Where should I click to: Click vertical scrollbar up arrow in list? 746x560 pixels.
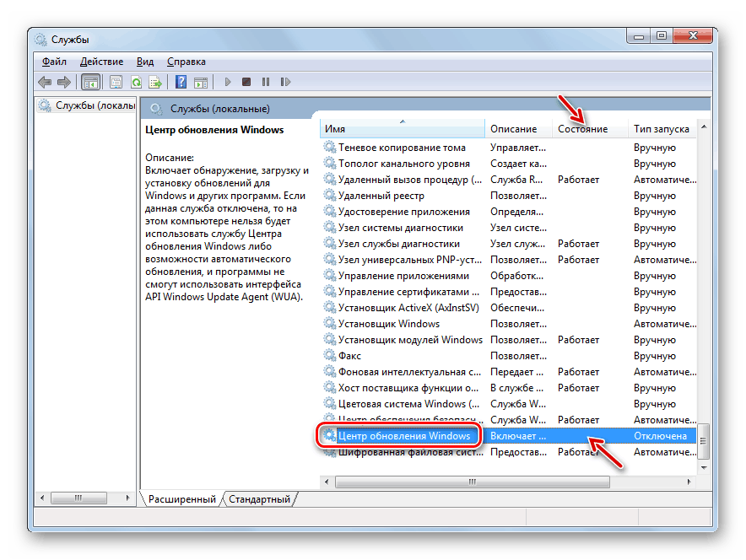pyautogui.click(x=704, y=127)
